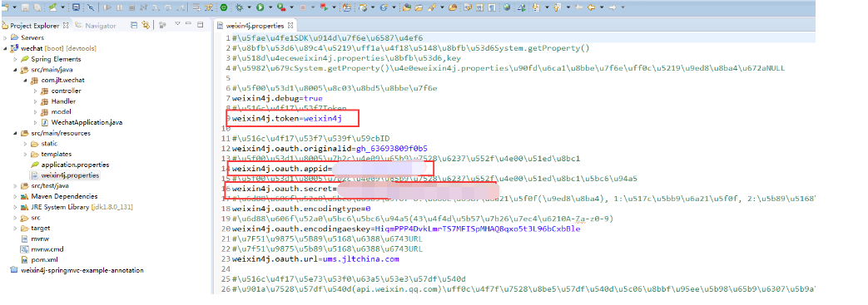The height and width of the screenshot is (305, 868).
Task: Collapse the wechat project node
Action: tap(5, 48)
